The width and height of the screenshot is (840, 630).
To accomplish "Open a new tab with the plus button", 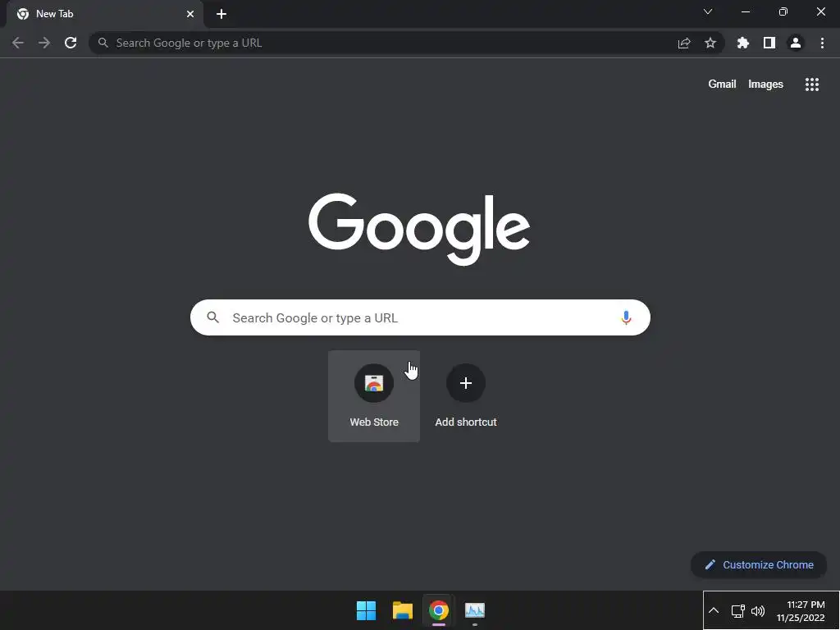I will click(x=221, y=14).
